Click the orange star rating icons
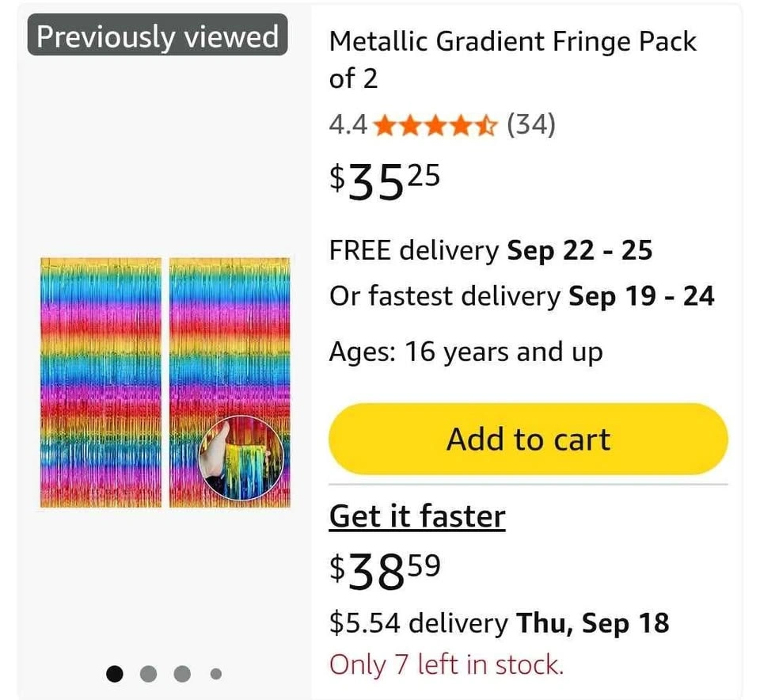Image resolution: width=760 pixels, height=700 pixels. pos(435,124)
